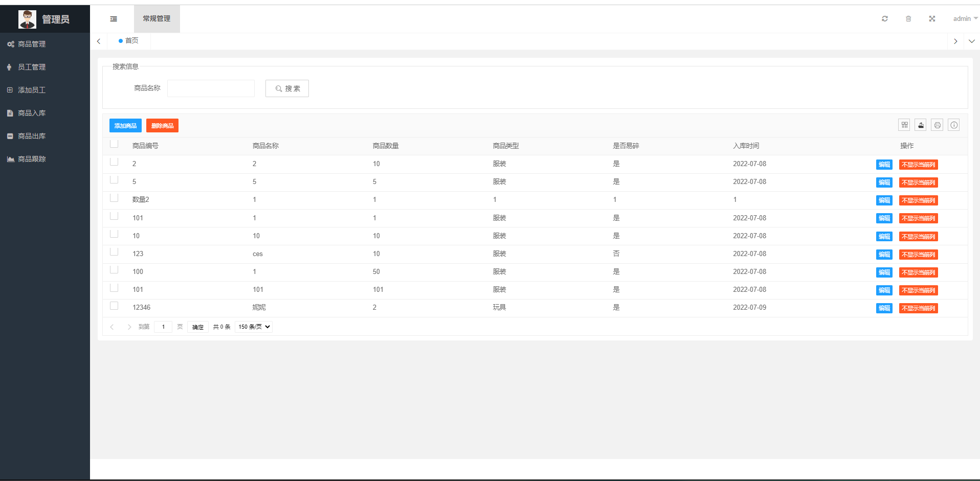
Task: Click 不显示当前列 for the 妮妮 row
Action: [919, 308]
